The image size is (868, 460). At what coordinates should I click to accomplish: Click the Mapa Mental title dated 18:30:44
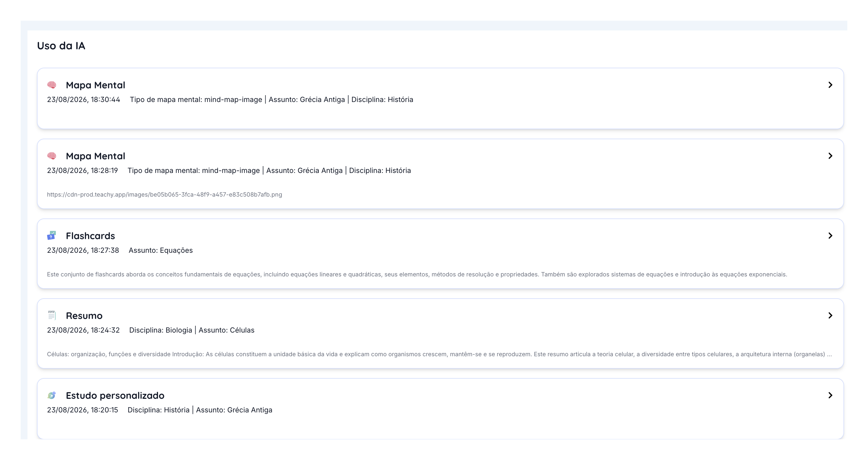point(95,85)
